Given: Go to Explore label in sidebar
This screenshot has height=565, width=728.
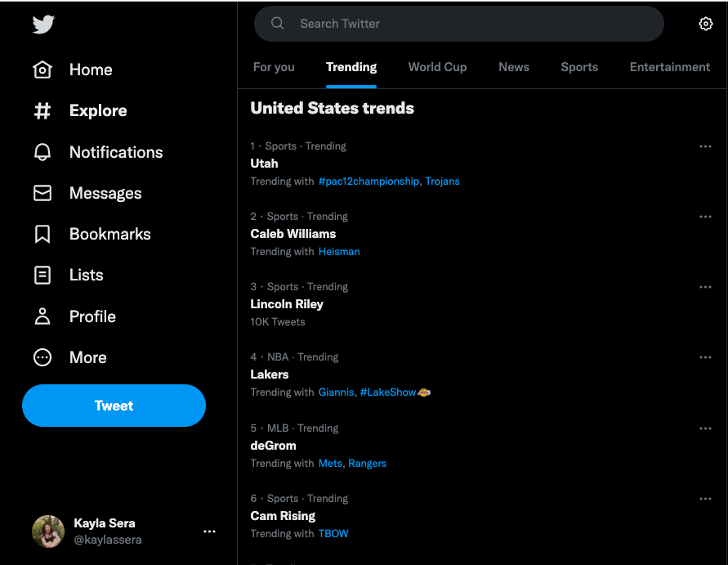Looking at the screenshot, I should click(x=98, y=110).
